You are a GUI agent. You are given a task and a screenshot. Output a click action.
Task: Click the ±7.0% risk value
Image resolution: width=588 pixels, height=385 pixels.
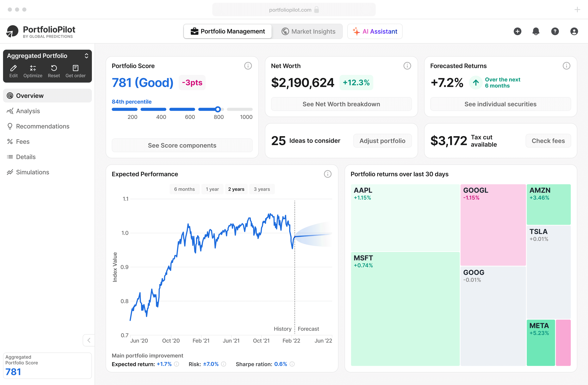[211, 364]
